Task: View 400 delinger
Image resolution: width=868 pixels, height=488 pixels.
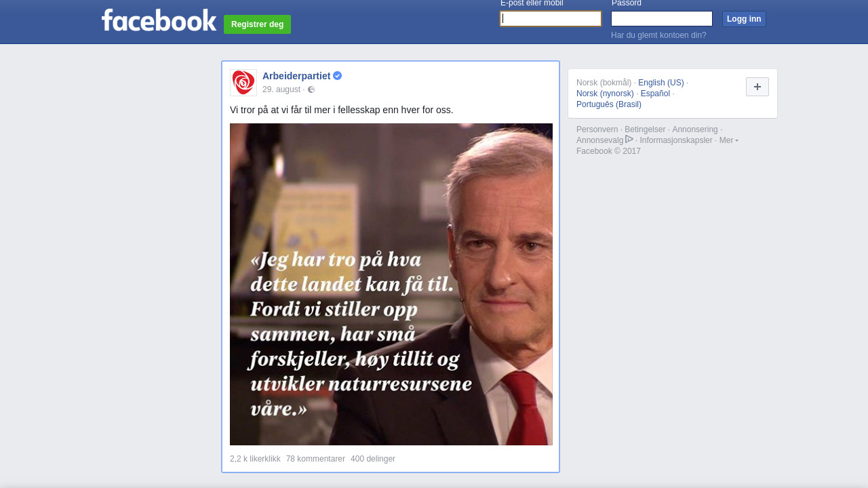Action: tap(373, 459)
